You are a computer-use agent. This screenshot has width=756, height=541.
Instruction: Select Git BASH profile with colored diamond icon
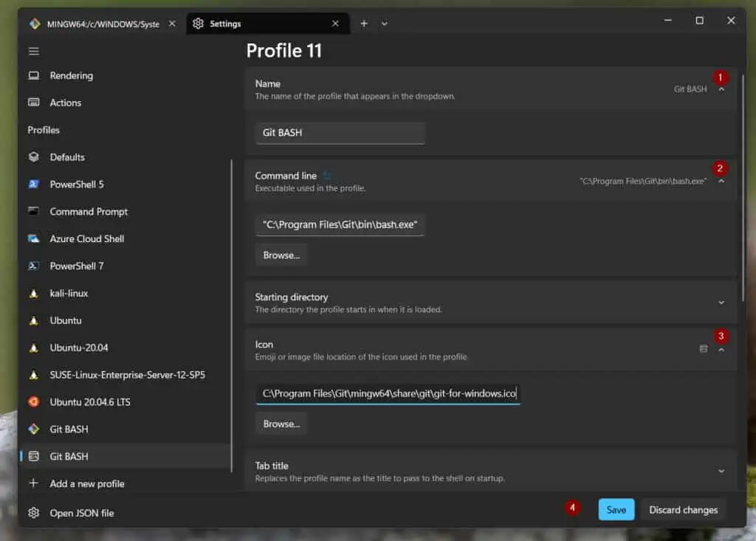126,429
